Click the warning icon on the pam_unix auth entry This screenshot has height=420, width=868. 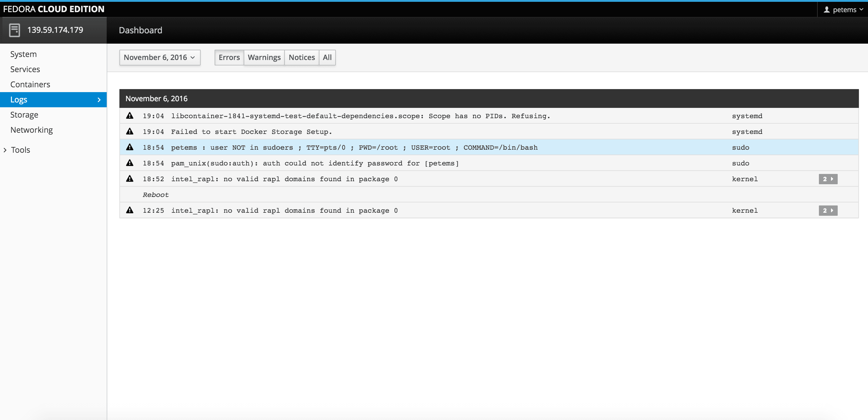click(130, 163)
